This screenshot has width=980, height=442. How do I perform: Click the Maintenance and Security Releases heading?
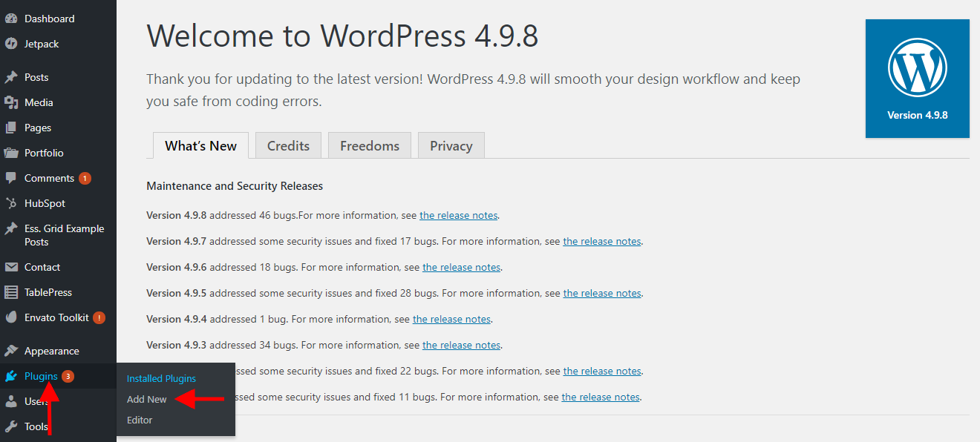pos(235,186)
